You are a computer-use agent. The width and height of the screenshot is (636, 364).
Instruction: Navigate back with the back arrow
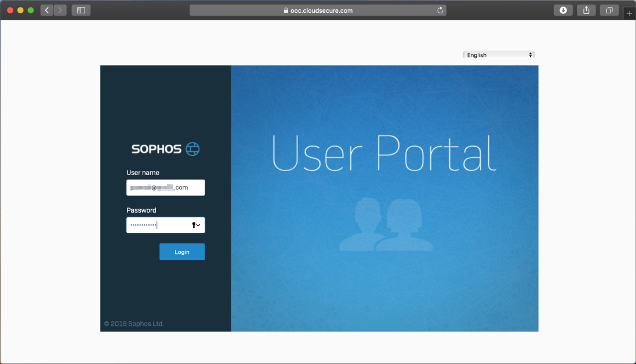(x=46, y=10)
